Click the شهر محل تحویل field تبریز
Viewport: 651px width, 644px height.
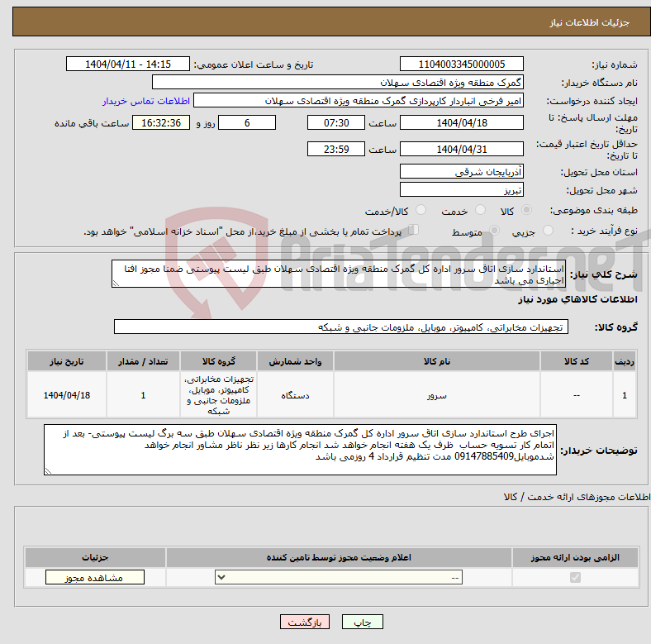click(x=461, y=190)
